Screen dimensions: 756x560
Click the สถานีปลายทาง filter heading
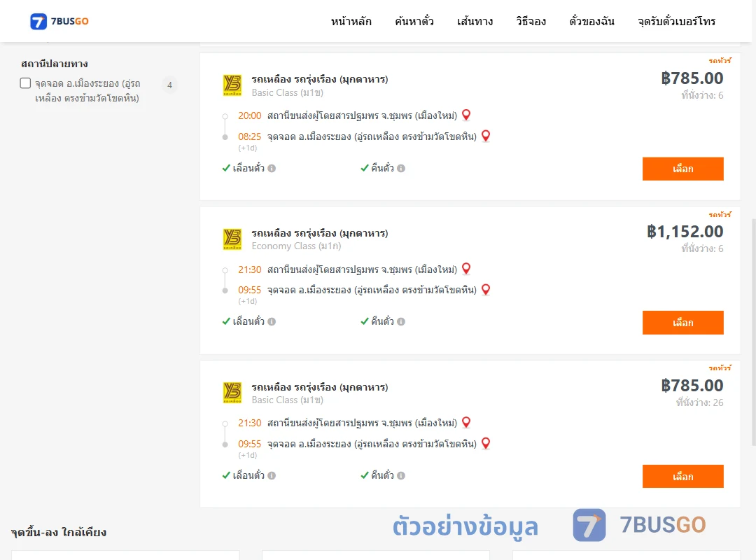(55, 64)
